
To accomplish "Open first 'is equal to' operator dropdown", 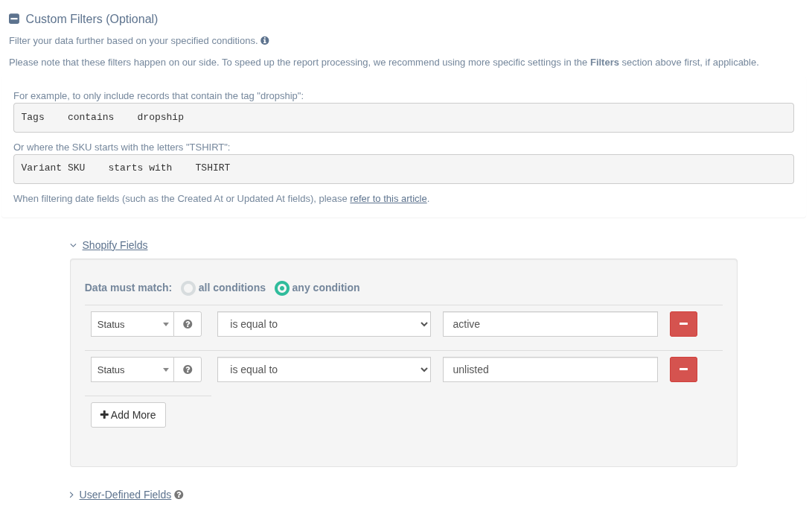I will point(324,324).
